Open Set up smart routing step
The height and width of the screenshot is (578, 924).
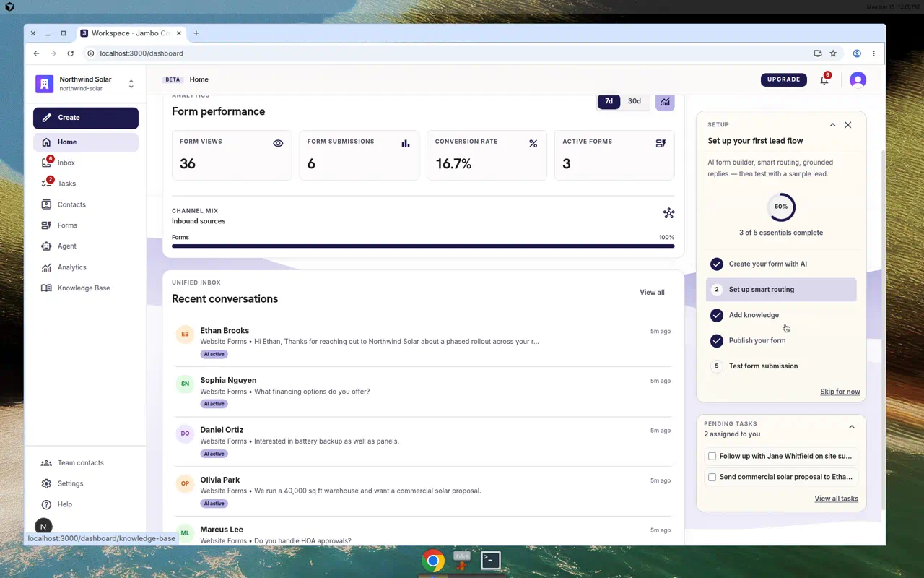[781, 290]
